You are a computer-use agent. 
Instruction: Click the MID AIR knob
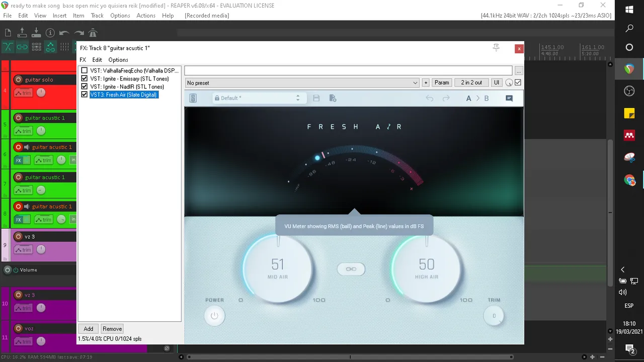278,269
